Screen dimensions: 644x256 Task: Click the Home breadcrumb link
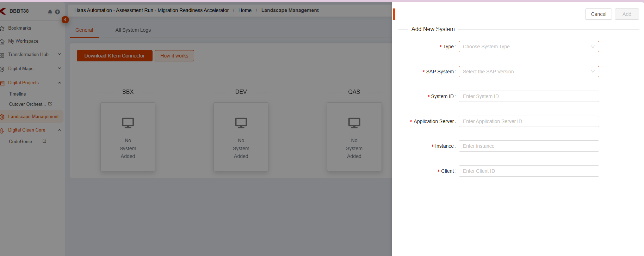pos(245,10)
